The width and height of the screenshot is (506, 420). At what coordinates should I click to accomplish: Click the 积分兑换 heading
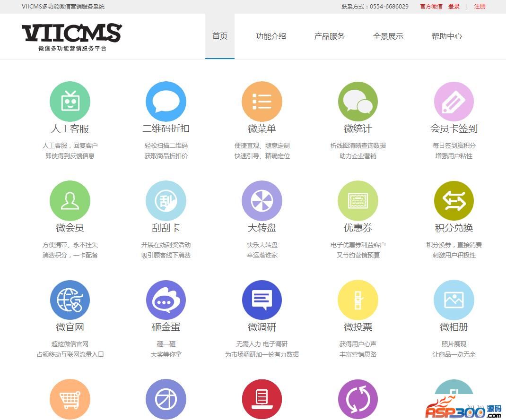click(x=454, y=228)
